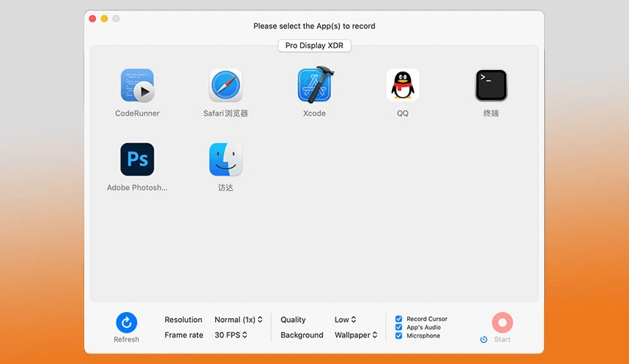Click the small blue timer icon beside Start

click(484, 339)
